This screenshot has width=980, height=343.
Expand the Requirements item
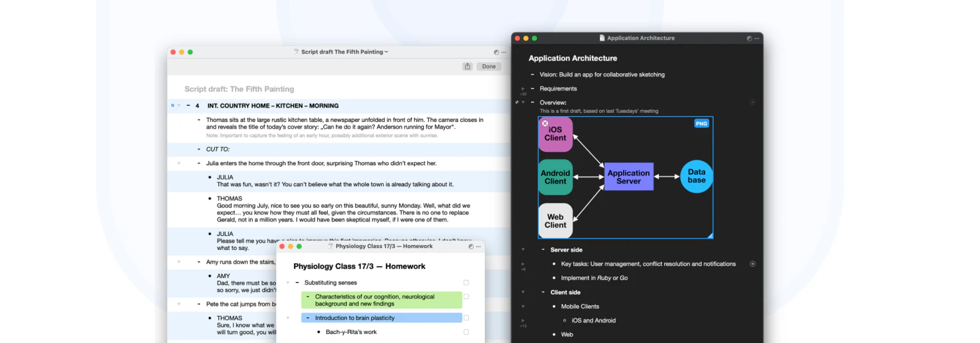click(522, 89)
